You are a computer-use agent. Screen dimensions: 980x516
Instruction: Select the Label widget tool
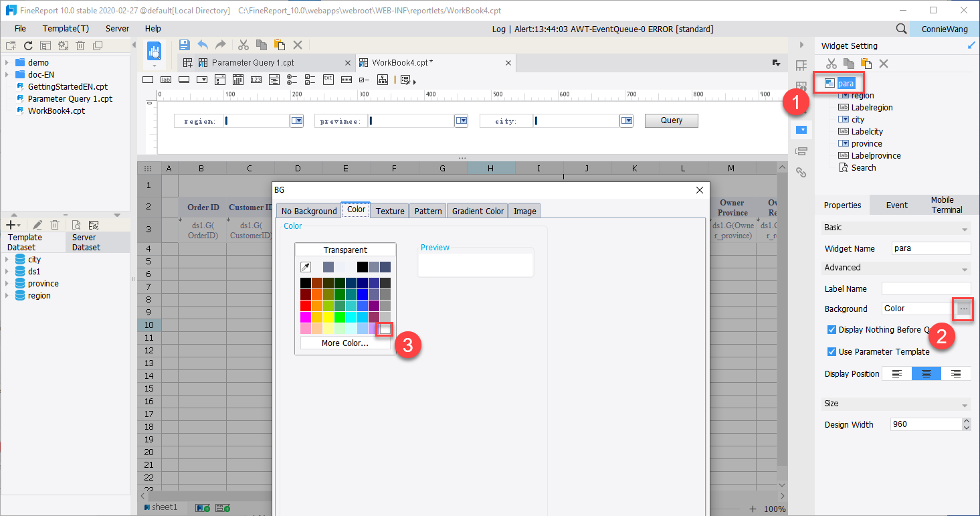point(165,79)
